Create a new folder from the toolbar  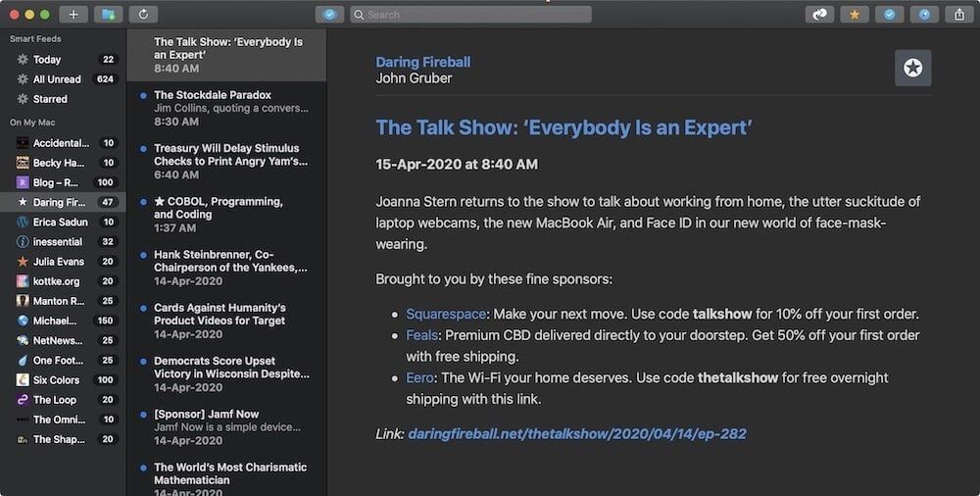pyautogui.click(x=108, y=15)
